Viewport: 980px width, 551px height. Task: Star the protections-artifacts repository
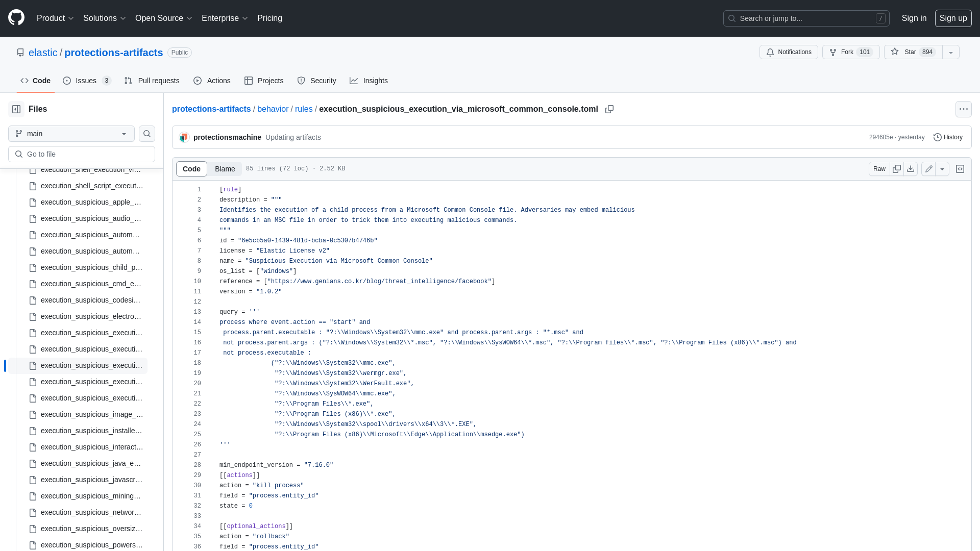pyautogui.click(x=913, y=52)
